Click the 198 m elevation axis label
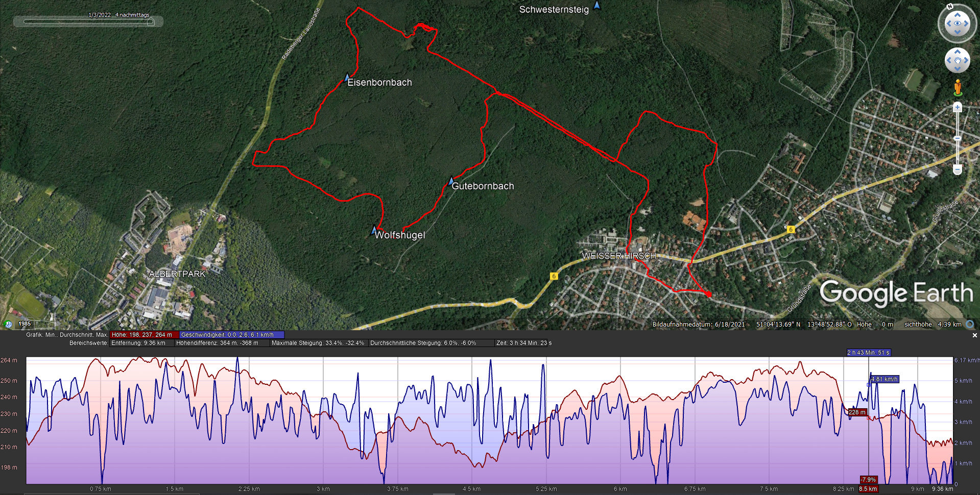Screen dimensions: 980x495 pos(9,467)
